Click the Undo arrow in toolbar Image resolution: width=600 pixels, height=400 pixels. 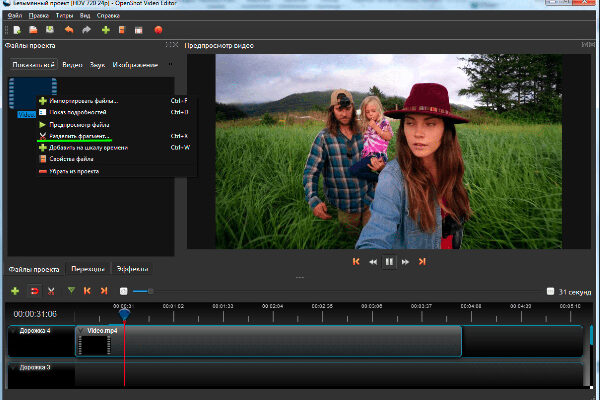(x=69, y=30)
